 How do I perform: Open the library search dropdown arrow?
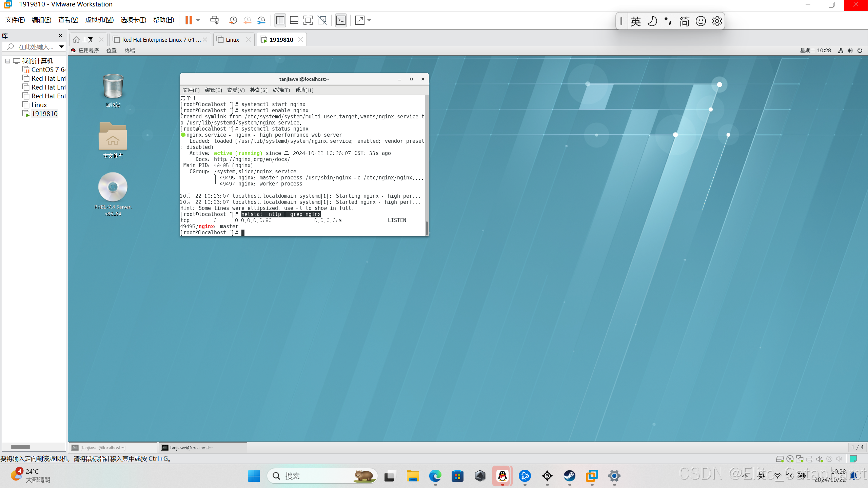pos(61,47)
